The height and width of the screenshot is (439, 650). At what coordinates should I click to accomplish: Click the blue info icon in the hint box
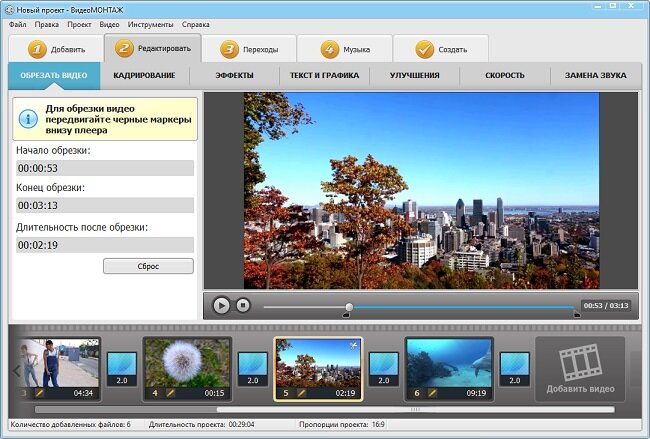(28, 119)
